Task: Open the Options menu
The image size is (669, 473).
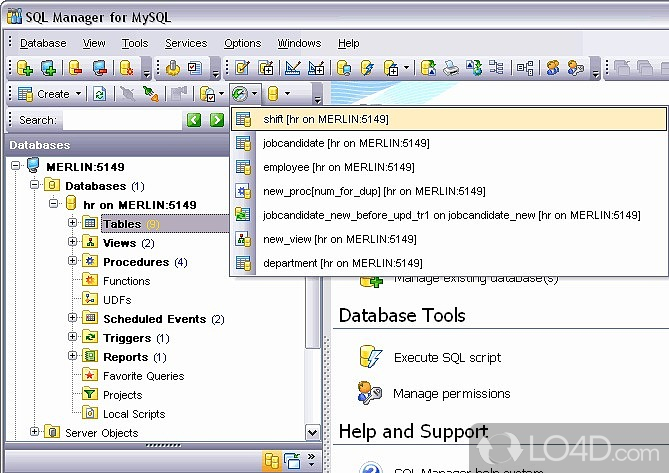Action: [242, 43]
